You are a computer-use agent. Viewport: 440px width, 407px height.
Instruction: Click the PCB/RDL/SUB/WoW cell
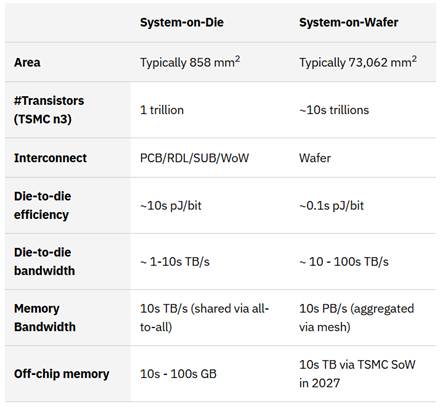click(194, 158)
